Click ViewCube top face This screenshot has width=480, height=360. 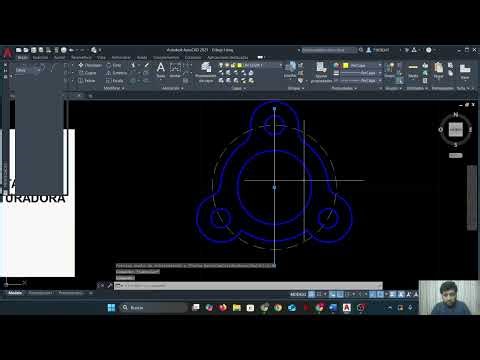coord(456,129)
